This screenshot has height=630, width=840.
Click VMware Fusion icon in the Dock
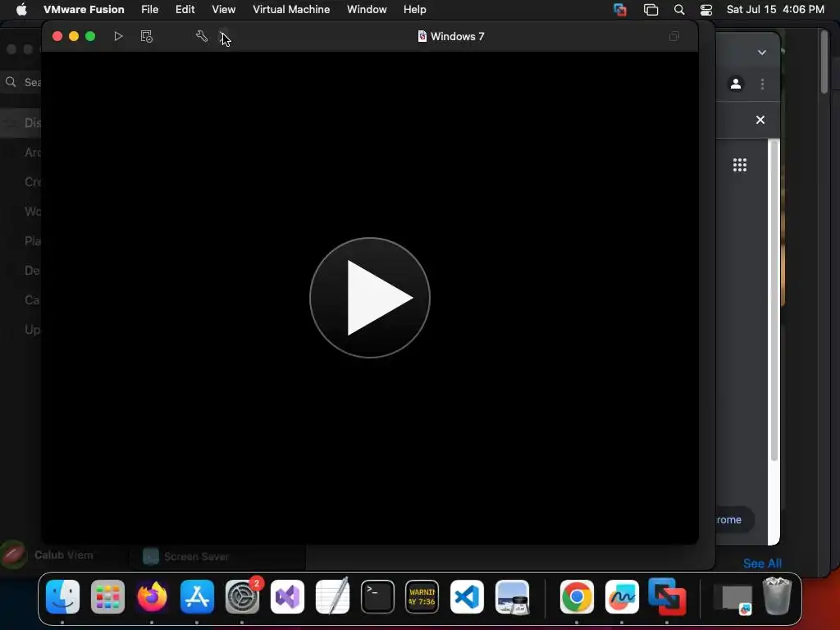pos(667,597)
